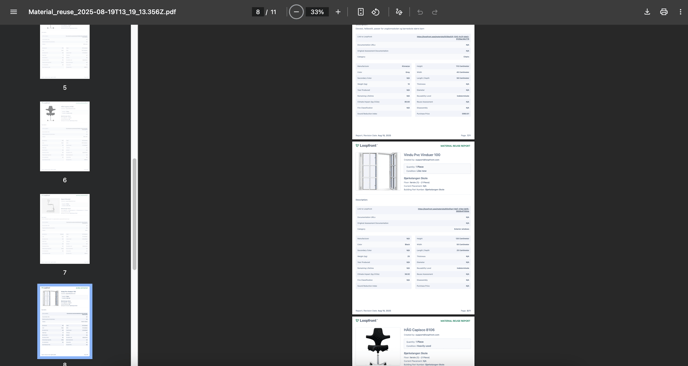Download the PDF file
688x366 pixels.
tap(647, 12)
